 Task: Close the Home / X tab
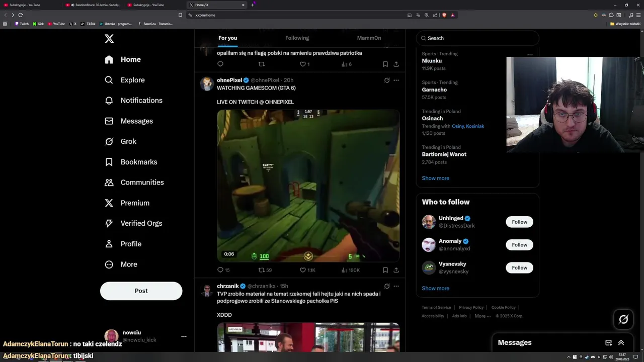[243, 5]
